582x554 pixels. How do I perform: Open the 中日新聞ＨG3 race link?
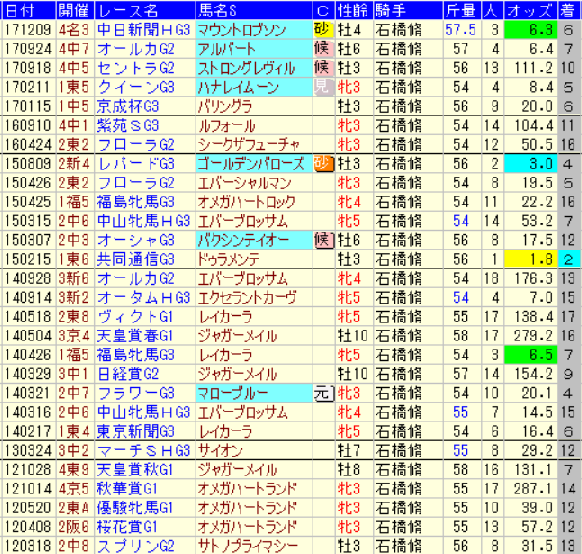point(144,30)
